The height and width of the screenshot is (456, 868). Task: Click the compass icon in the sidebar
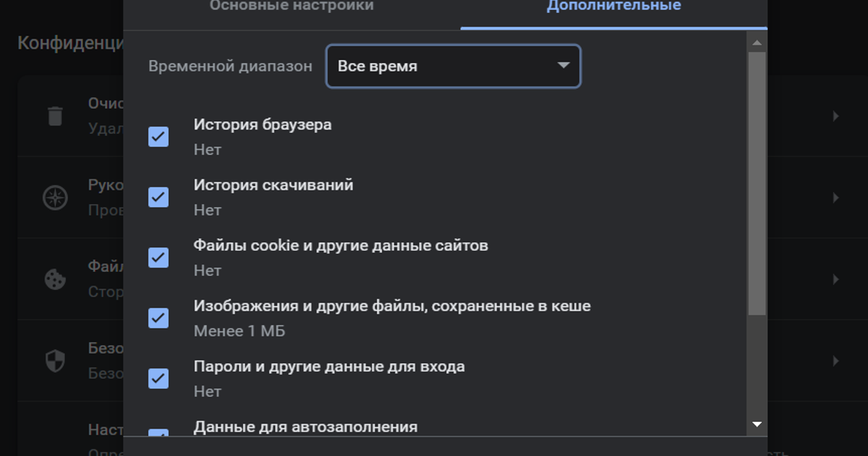(55, 198)
